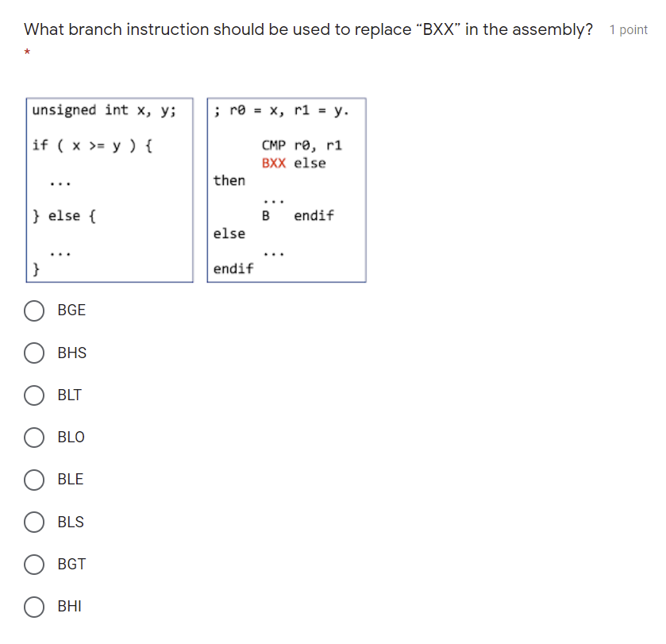The height and width of the screenshot is (644, 666).
Task: Click the BLO label text
Action: [71, 438]
